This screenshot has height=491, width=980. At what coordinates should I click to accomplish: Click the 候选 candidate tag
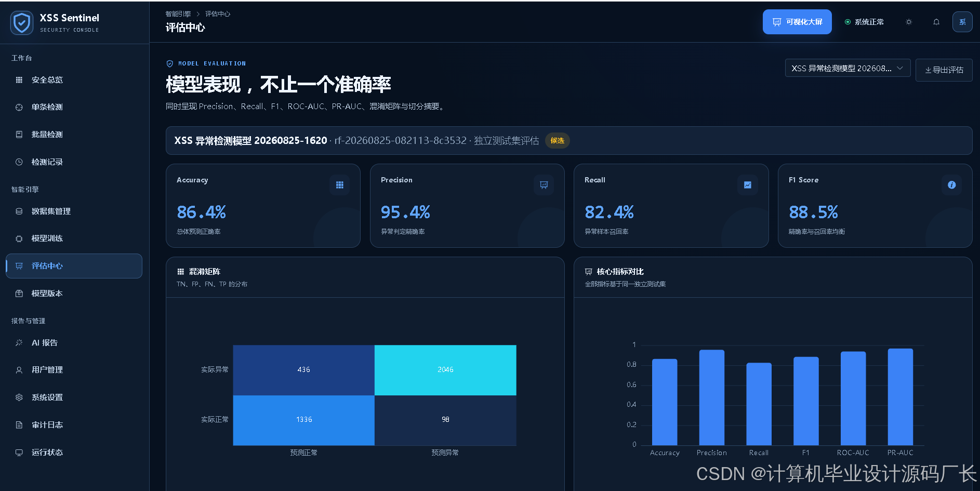(x=558, y=141)
